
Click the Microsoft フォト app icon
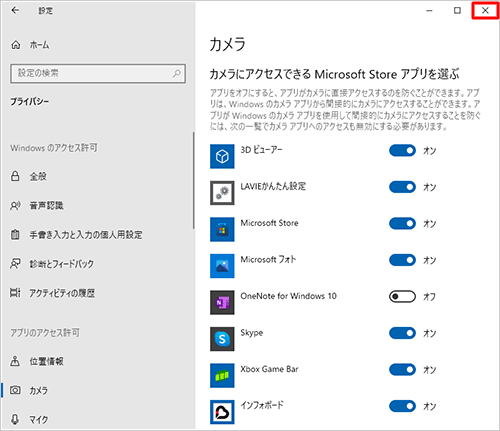coord(222,266)
